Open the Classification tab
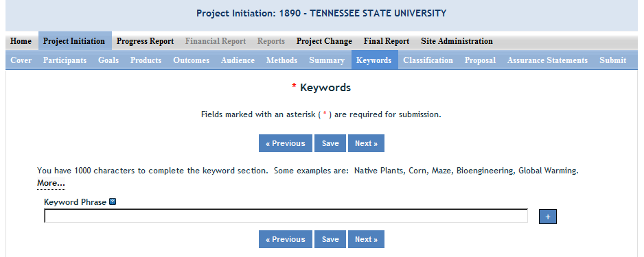This screenshot has height=257, width=644. (428, 60)
